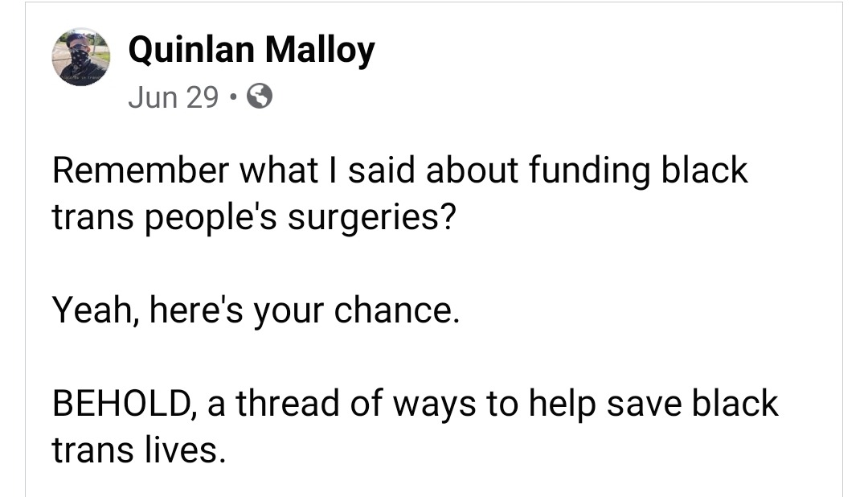Click the globe public privacy icon
868x497 pixels.
(259, 97)
